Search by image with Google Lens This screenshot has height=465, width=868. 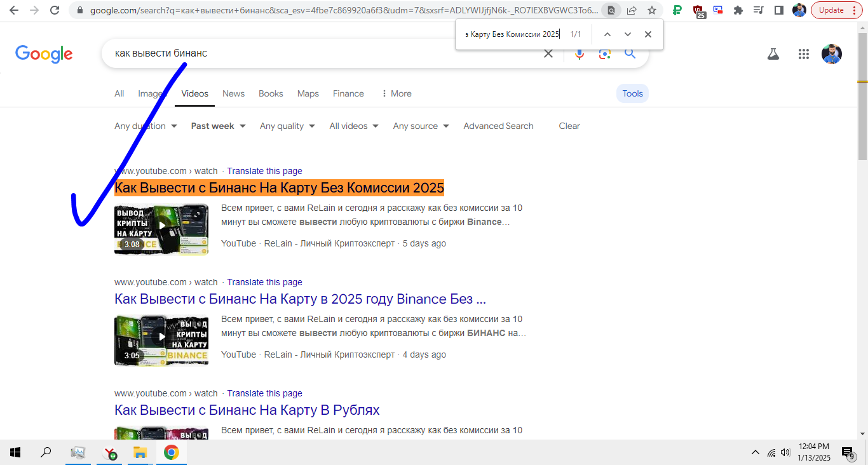pos(605,54)
